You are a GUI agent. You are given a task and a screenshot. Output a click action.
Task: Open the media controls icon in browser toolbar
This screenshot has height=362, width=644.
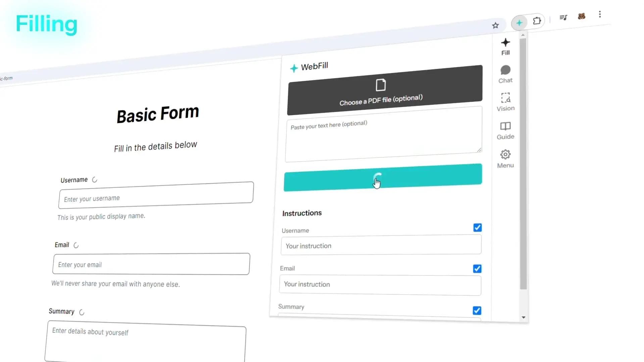(563, 17)
